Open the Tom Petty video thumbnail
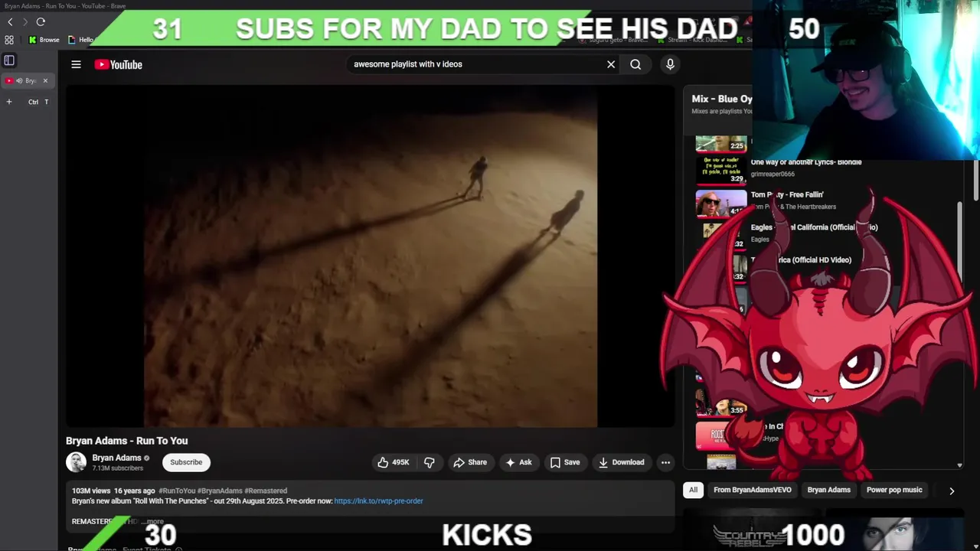Image resolution: width=980 pixels, height=551 pixels. click(x=720, y=203)
